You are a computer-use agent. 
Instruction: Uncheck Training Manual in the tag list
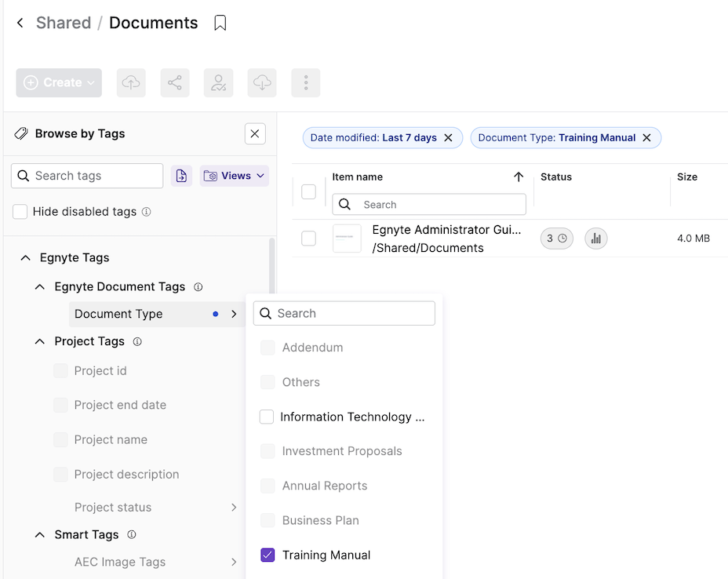[267, 555]
